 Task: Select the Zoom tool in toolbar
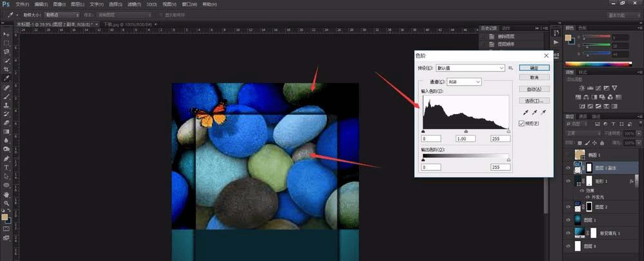(6, 202)
